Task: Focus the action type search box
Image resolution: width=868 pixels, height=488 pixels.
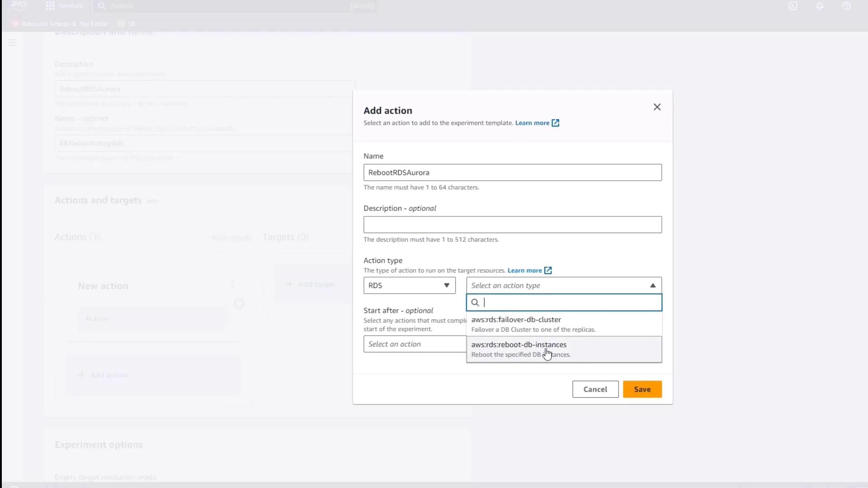Action: point(570,303)
